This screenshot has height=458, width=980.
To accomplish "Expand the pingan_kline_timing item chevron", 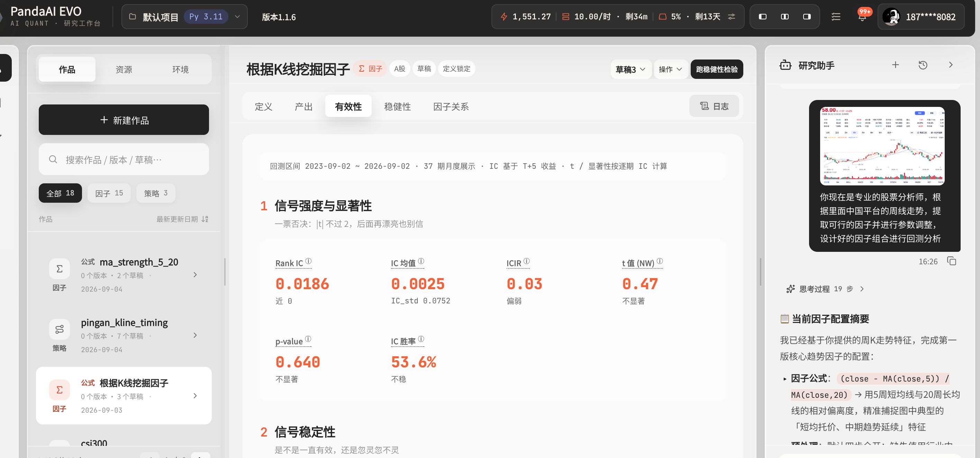I will 195,335.
